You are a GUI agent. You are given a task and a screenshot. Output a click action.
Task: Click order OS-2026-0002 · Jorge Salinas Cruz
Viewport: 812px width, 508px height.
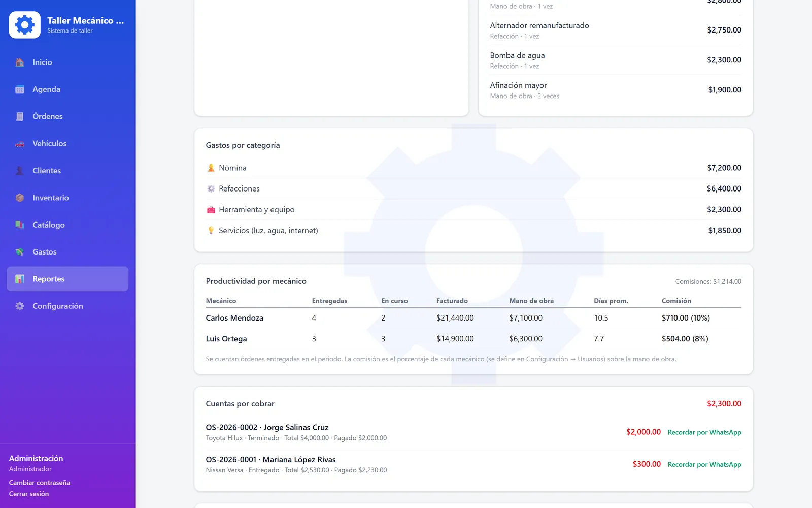pos(267,427)
